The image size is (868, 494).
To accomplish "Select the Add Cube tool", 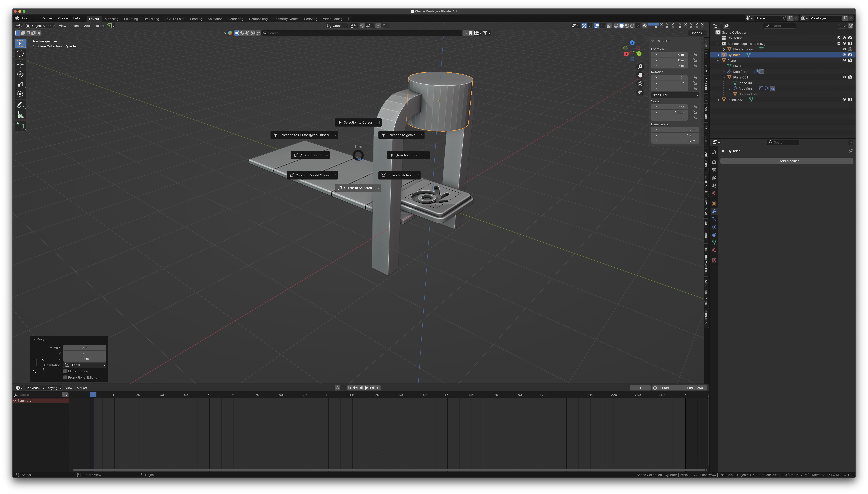I will click(x=20, y=126).
